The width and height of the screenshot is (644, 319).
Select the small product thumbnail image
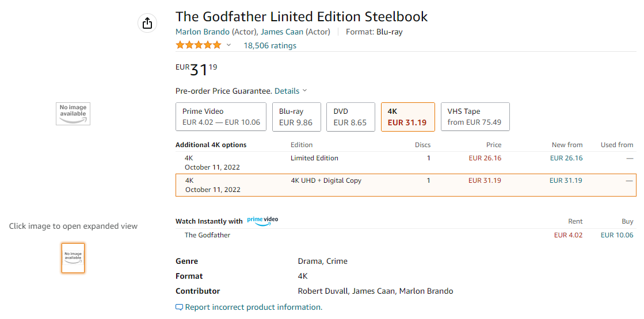pos(73,258)
